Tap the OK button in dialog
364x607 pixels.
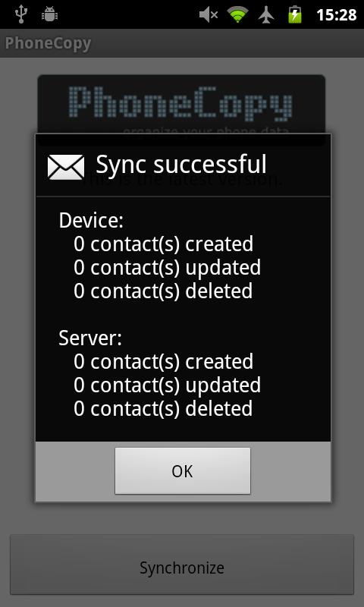pyautogui.click(x=183, y=470)
